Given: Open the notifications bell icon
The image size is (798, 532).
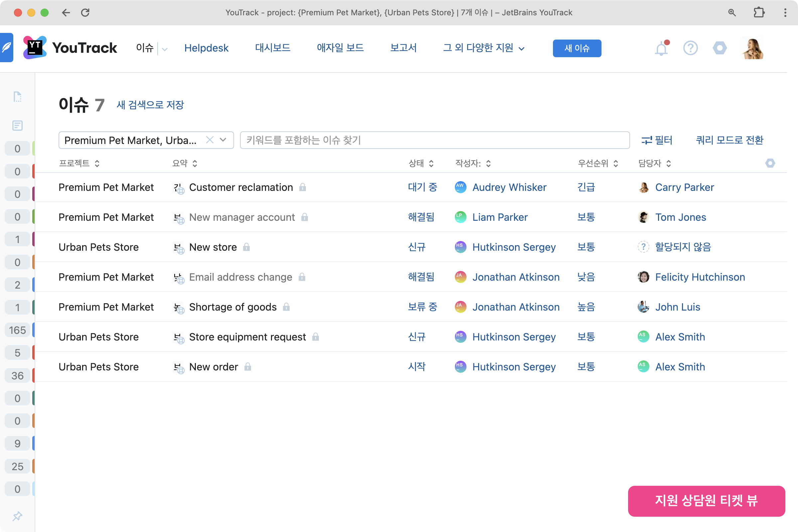Looking at the screenshot, I should [x=661, y=49].
